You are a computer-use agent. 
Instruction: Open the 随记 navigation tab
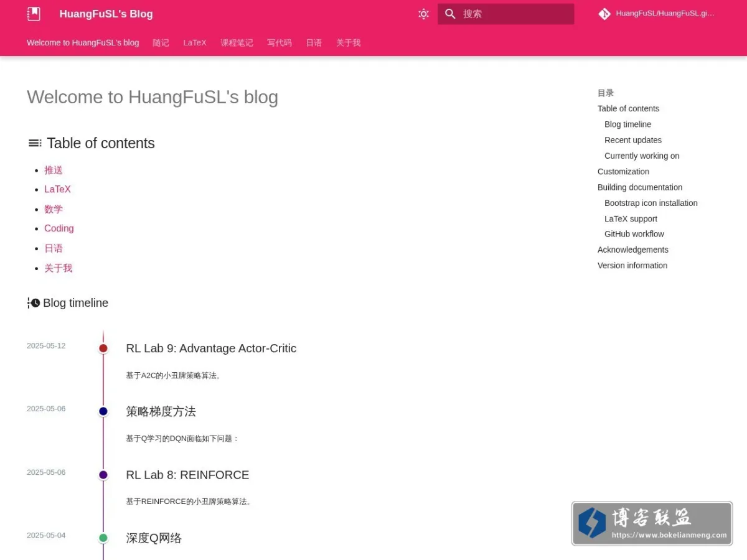(x=161, y=43)
